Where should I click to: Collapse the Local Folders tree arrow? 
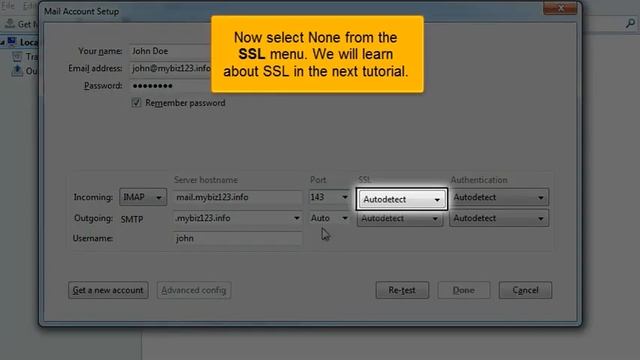click(x=2, y=42)
